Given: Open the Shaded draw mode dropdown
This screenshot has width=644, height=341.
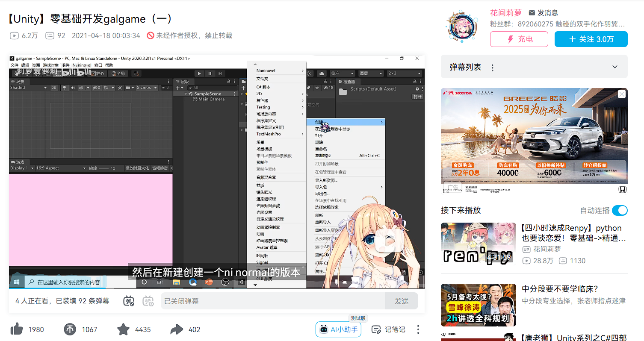Looking at the screenshot, I should click(28, 88).
